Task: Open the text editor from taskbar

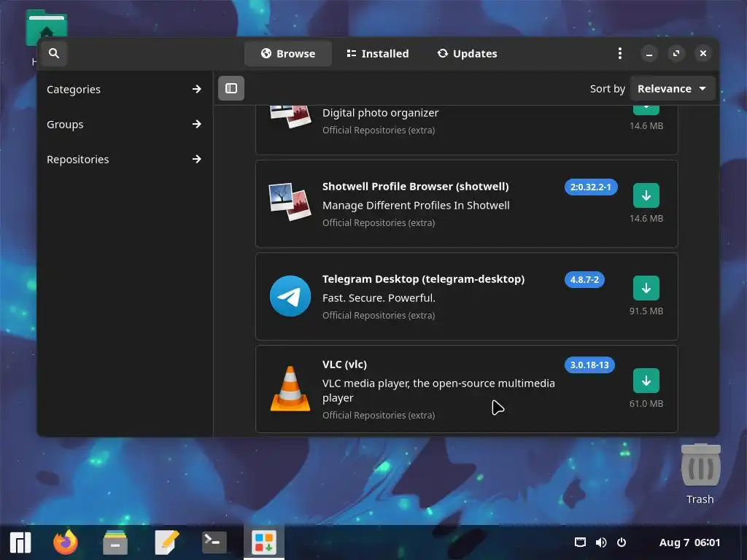Action: (x=167, y=542)
